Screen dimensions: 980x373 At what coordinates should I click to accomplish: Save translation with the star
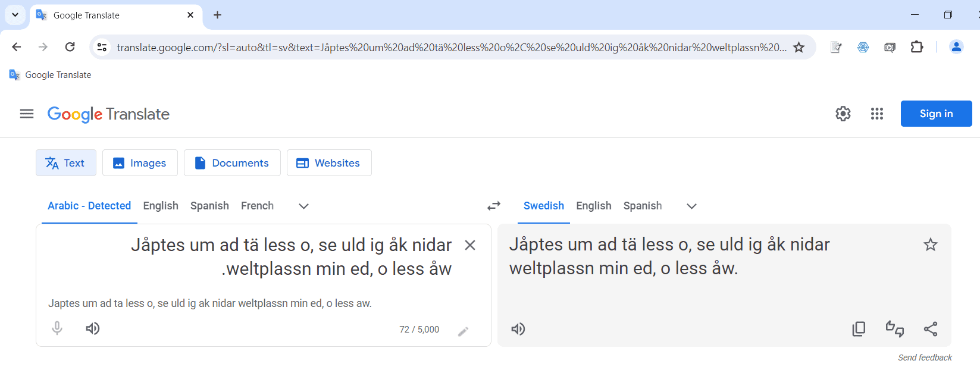click(931, 245)
